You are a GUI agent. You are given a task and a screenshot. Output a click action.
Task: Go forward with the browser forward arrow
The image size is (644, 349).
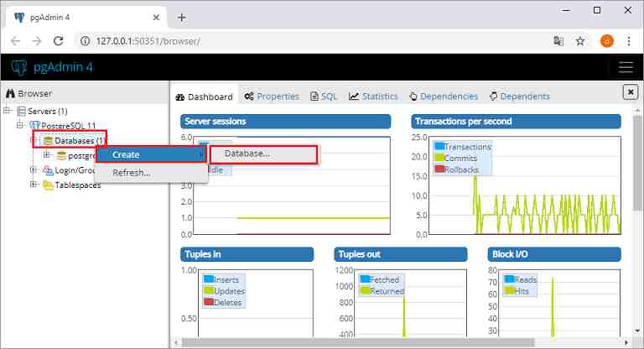coord(37,41)
